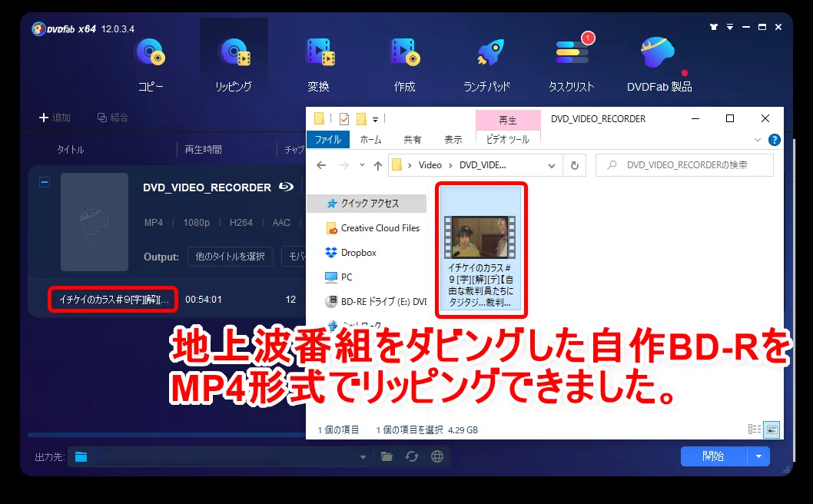Image resolution: width=813 pixels, height=504 pixels.
Task: Click the 結合 (Merge) button
Action: click(x=112, y=118)
